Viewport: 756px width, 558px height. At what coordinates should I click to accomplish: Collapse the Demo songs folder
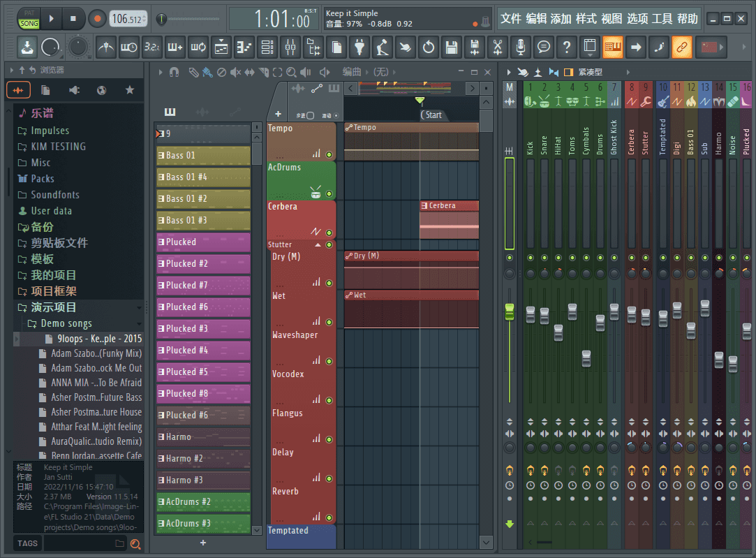click(x=60, y=323)
